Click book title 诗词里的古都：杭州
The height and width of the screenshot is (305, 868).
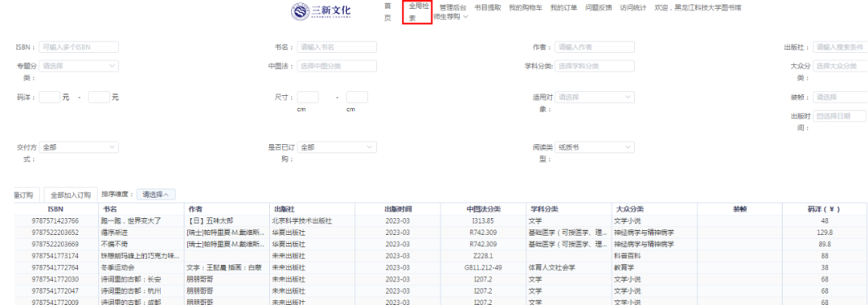click(x=131, y=291)
